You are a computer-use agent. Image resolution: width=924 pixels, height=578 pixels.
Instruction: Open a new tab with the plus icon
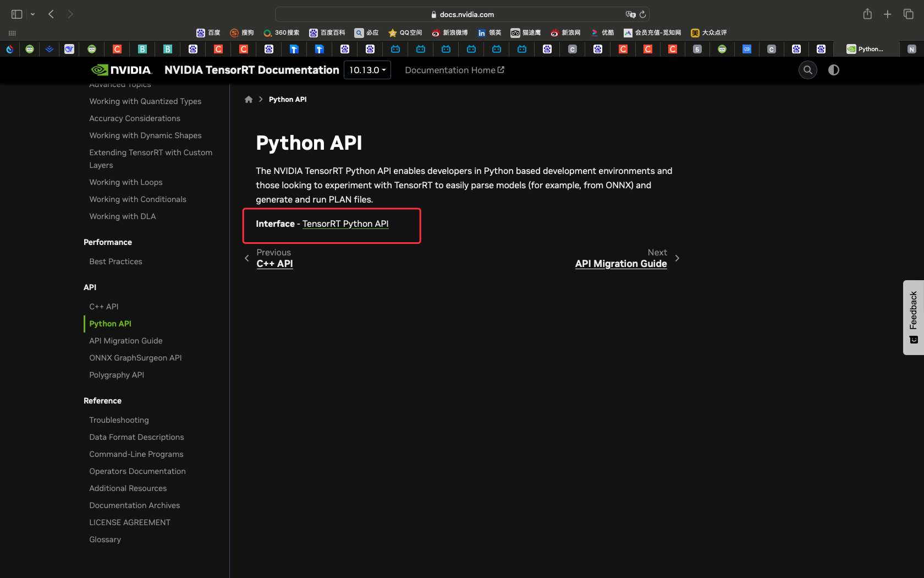[887, 14]
